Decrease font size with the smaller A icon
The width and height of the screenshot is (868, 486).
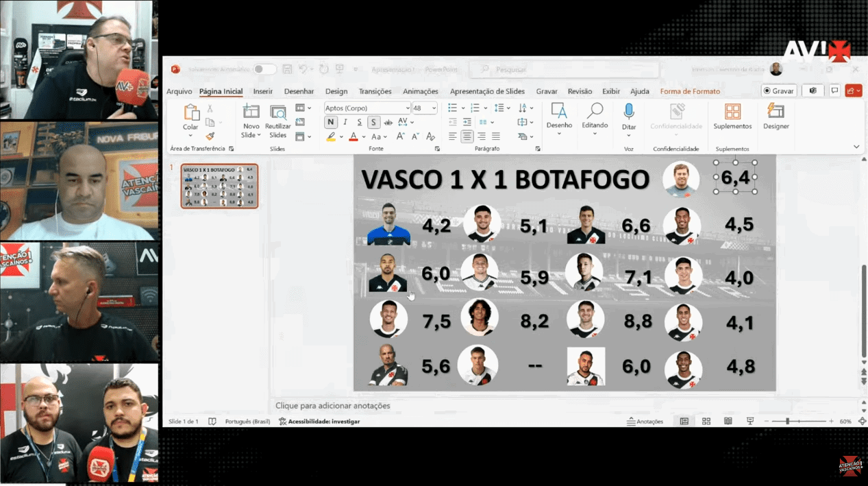(x=414, y=136)
